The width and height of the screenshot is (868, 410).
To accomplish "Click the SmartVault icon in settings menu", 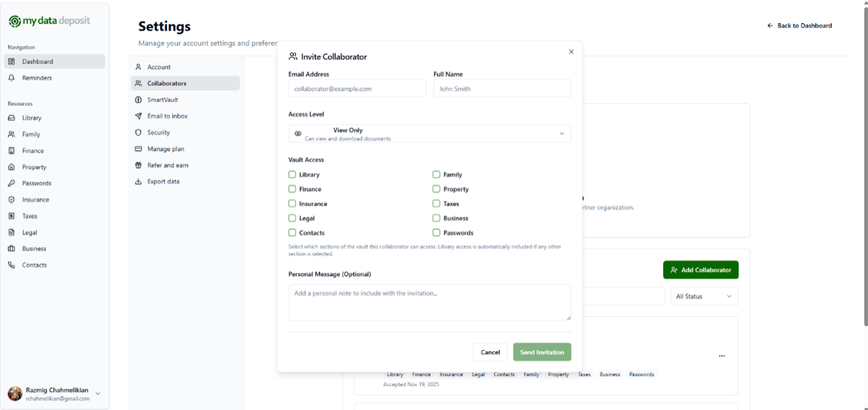I will coord(138,100).
